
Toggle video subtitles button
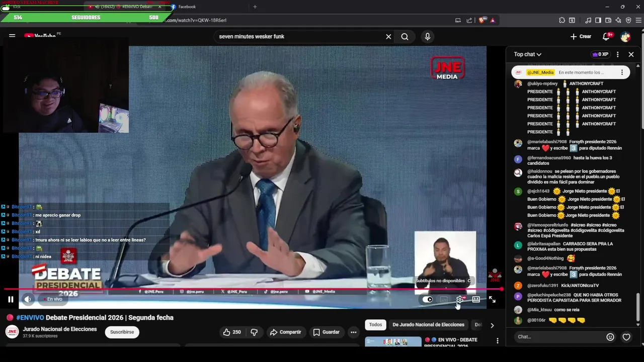click(444, 299)
